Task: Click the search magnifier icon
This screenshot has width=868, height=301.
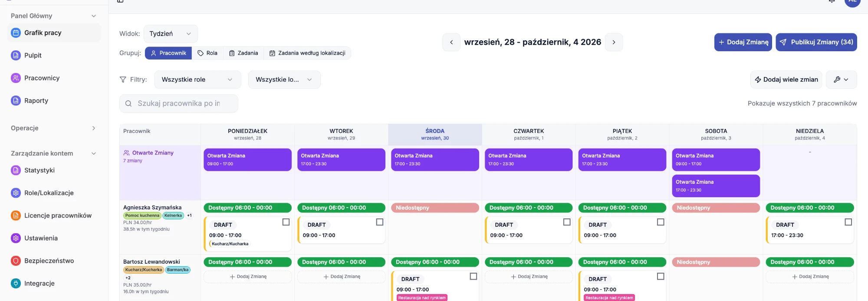Action: tap(128, 103)
